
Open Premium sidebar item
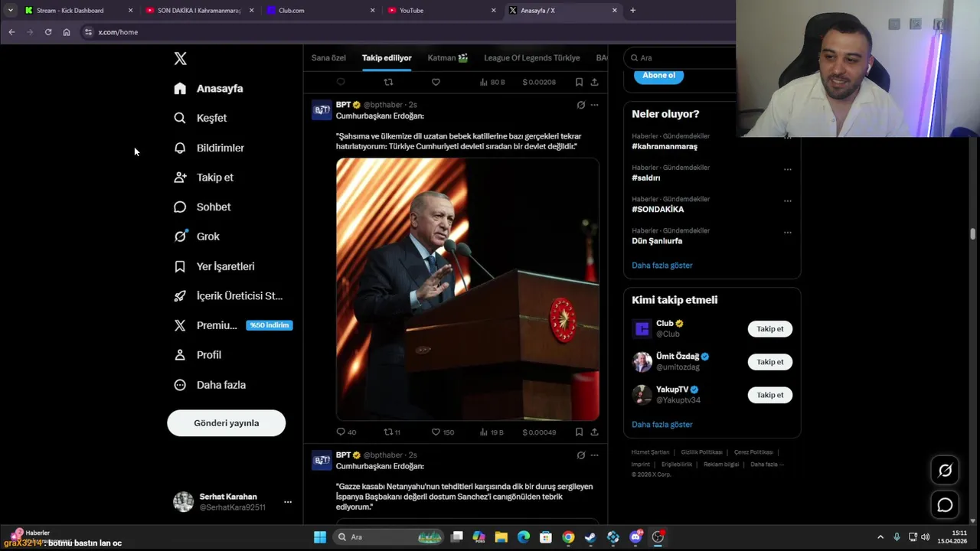[232, 325]
